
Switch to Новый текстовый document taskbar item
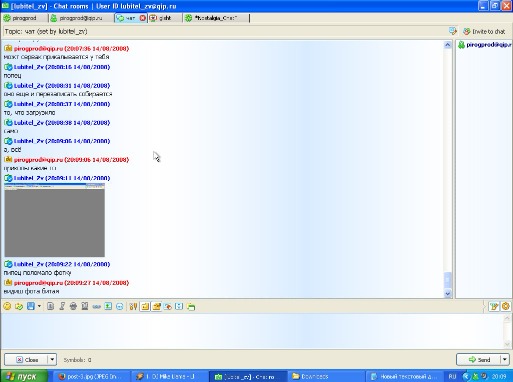point(403,376)
